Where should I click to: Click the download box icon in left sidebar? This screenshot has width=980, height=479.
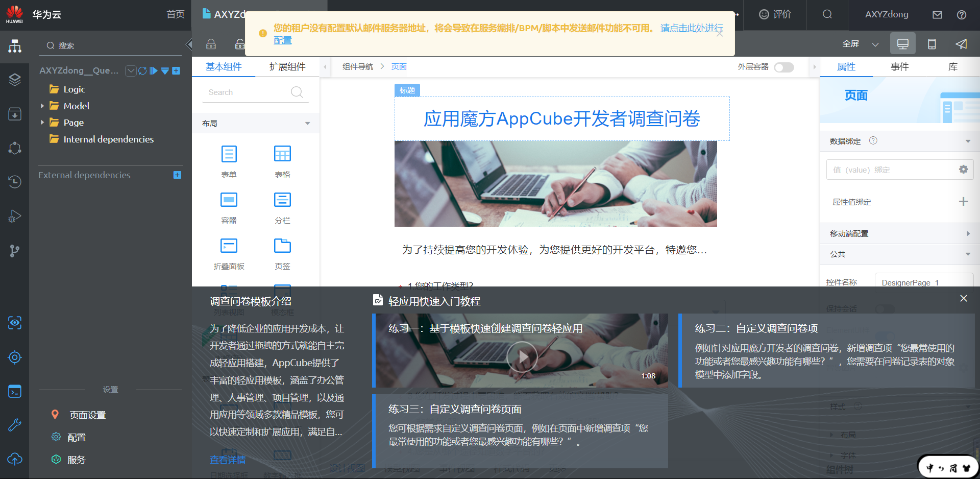(x=15, y=114)
